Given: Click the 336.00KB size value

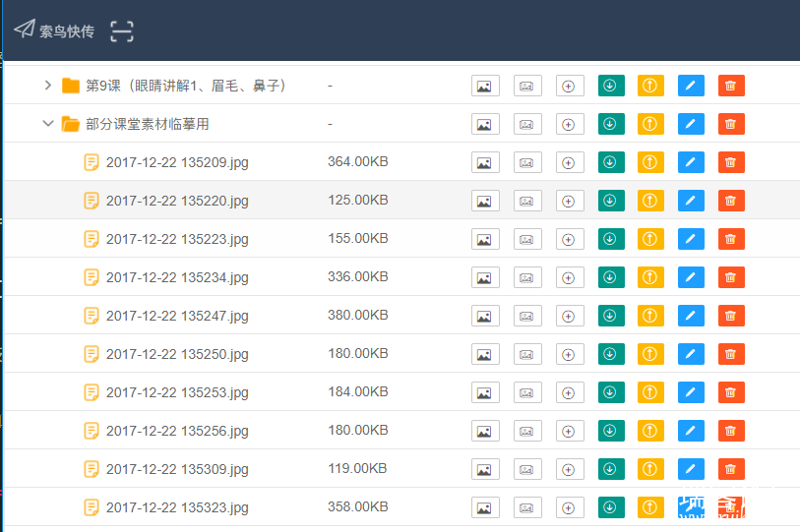Looking at the screenshot, I should (357, 276).
